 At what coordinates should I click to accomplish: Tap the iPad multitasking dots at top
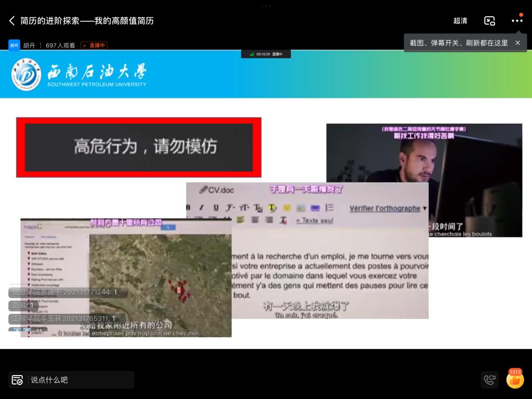266,6
